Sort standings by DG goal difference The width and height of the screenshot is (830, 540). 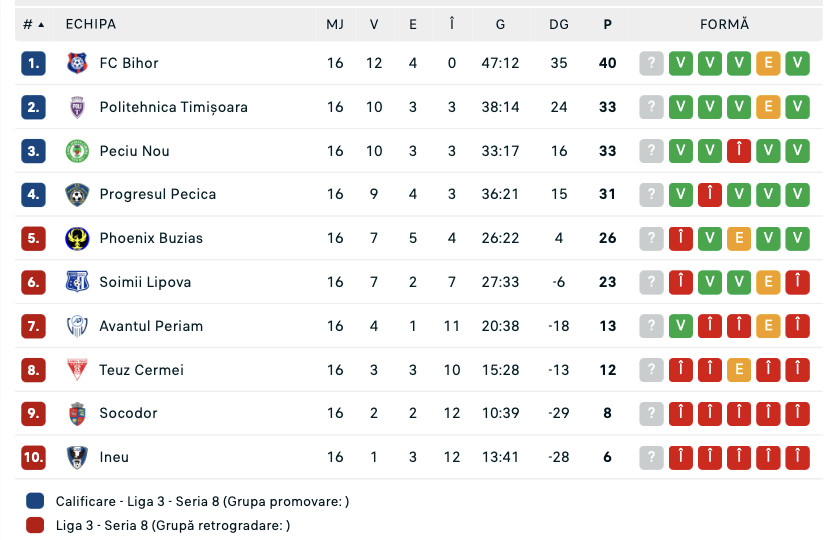pos(558,24)
